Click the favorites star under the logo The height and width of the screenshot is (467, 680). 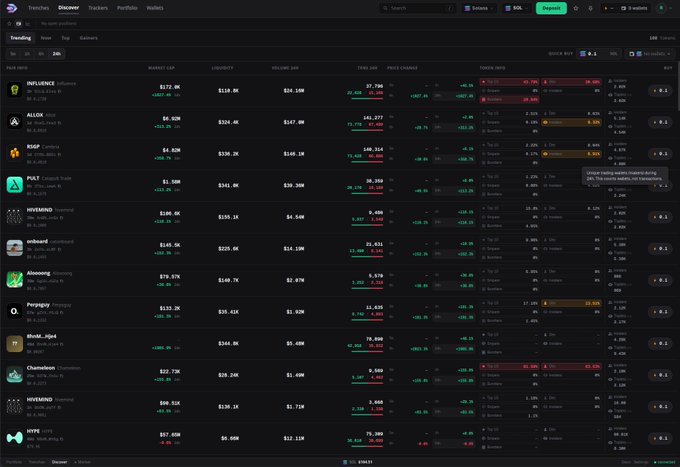(x=9, y=23)
